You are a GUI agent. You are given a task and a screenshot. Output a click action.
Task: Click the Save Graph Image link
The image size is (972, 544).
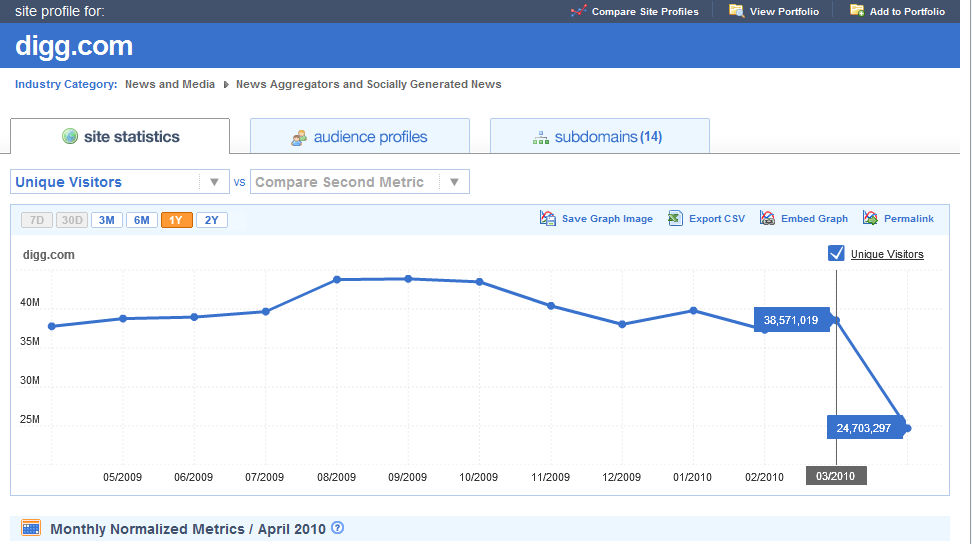tap(607, 219)
